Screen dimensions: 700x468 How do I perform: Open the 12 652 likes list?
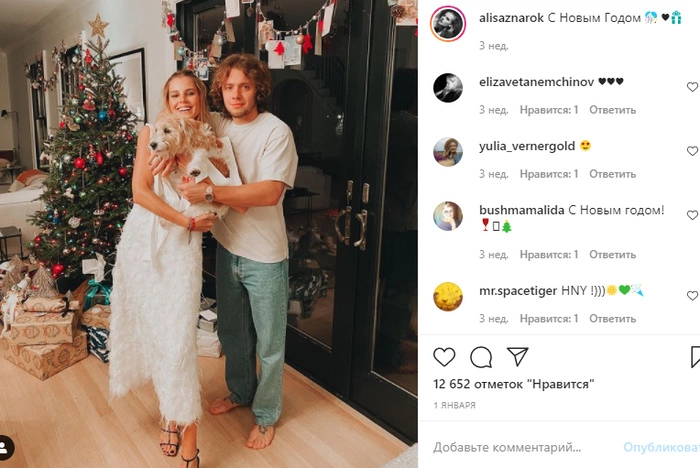point(513,384)
